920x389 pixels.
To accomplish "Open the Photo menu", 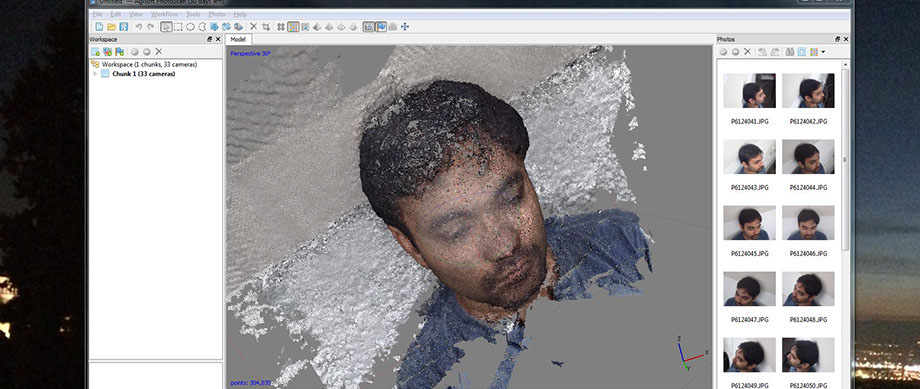I will coord(217,13).
